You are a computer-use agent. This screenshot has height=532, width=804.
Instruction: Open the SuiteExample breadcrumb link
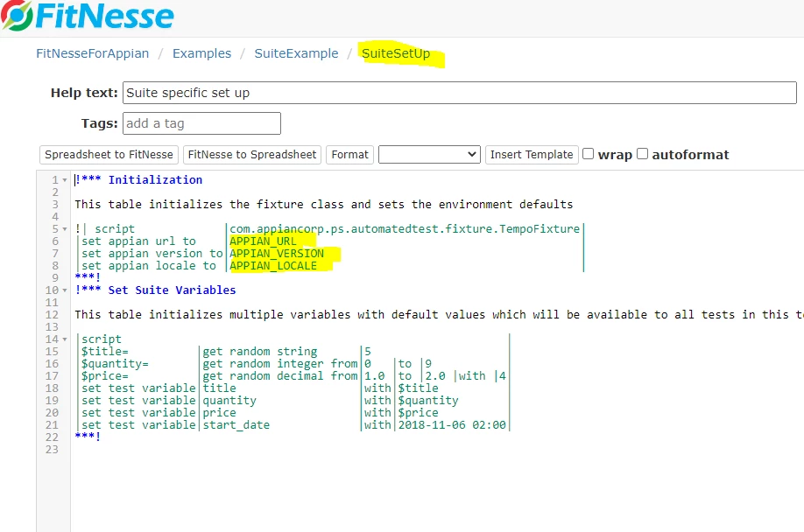coord(296,53)
